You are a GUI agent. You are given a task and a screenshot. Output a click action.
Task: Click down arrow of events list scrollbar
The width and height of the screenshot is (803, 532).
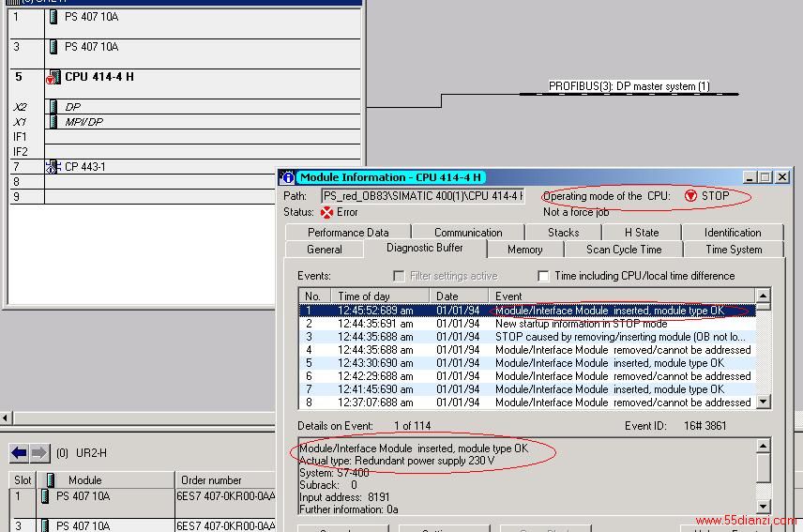pos(763,402)
